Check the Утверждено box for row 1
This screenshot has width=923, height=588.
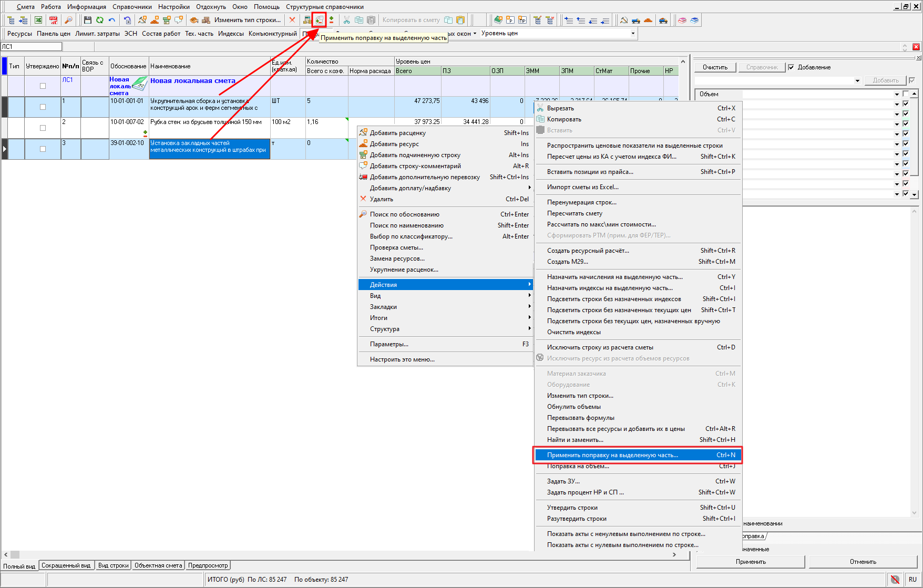pyautogui.click(x=43, y=107)
